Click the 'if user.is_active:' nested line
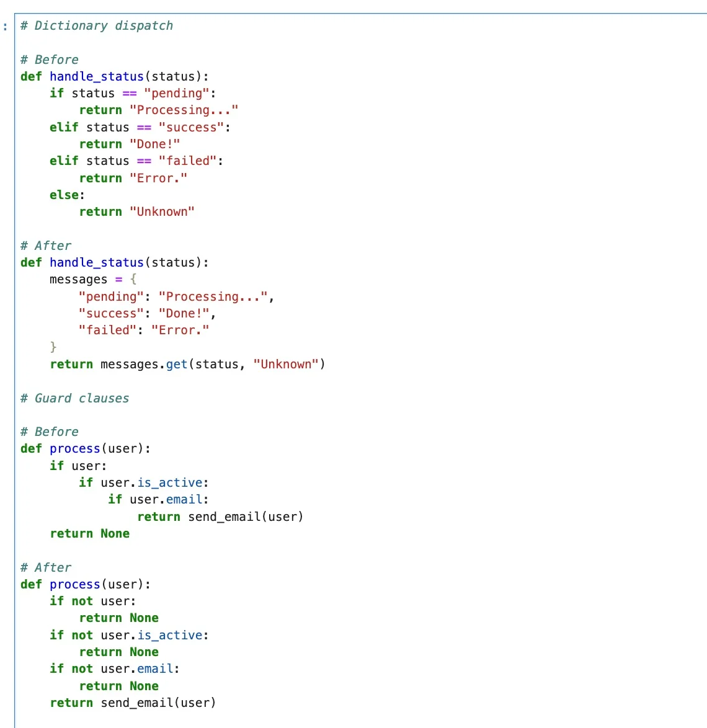 click(144, 483)
